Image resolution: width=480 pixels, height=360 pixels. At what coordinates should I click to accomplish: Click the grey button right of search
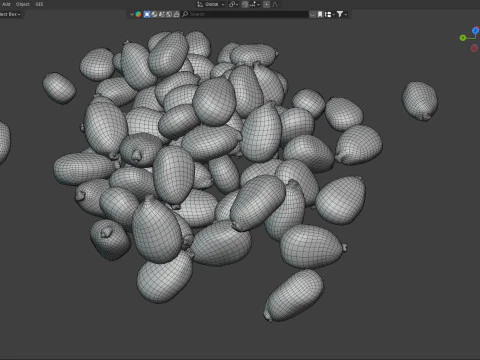pos(312,14)
